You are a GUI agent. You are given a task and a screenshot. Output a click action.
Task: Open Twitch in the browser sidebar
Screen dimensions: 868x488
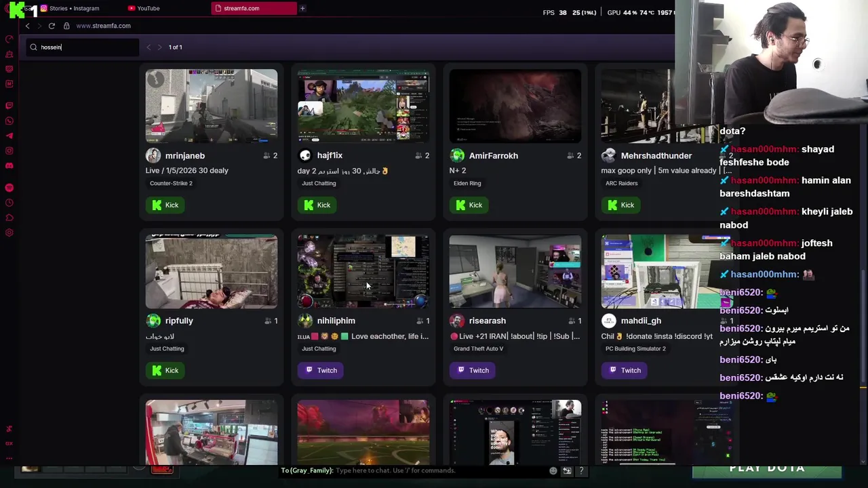[x=9, y=106]
